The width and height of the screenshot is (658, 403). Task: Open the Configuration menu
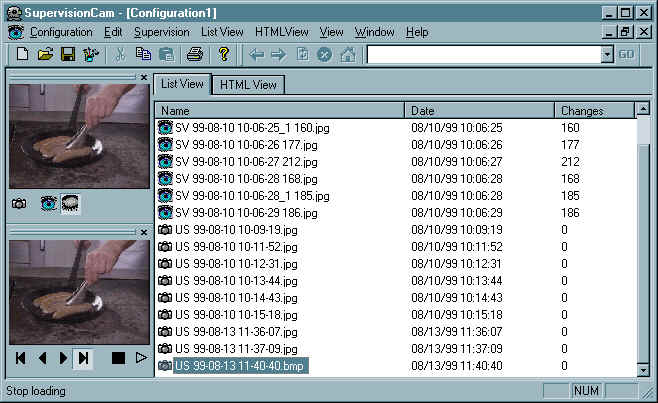[61, 32]
